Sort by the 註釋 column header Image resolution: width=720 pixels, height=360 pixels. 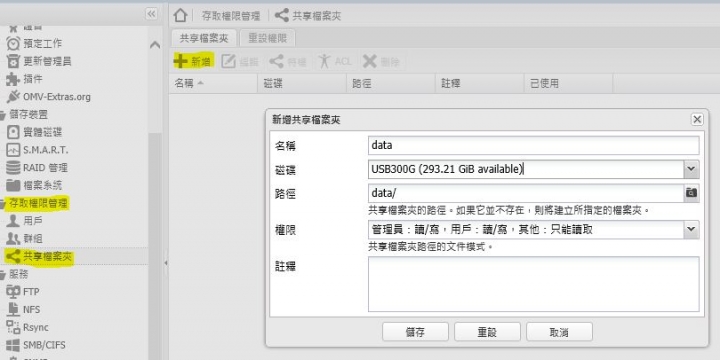(x=480, y=84)
